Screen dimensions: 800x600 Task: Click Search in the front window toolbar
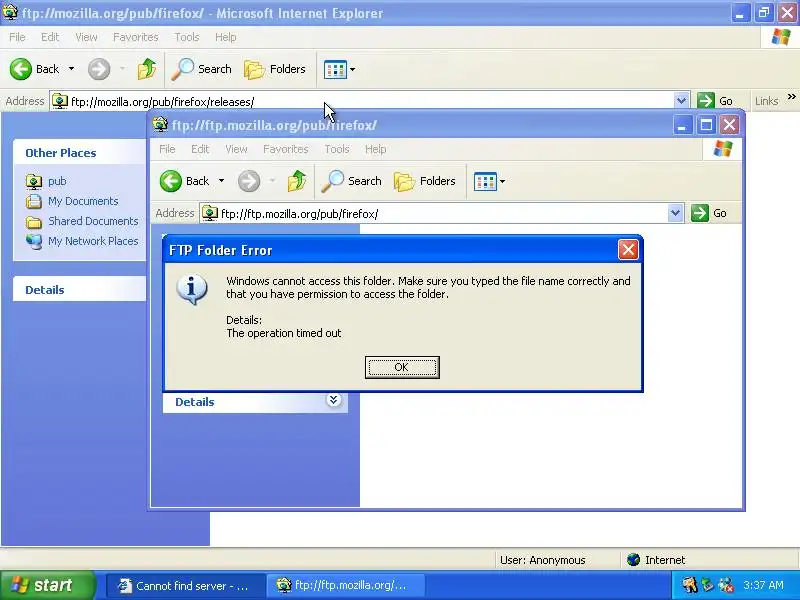(x=352, y=181)
